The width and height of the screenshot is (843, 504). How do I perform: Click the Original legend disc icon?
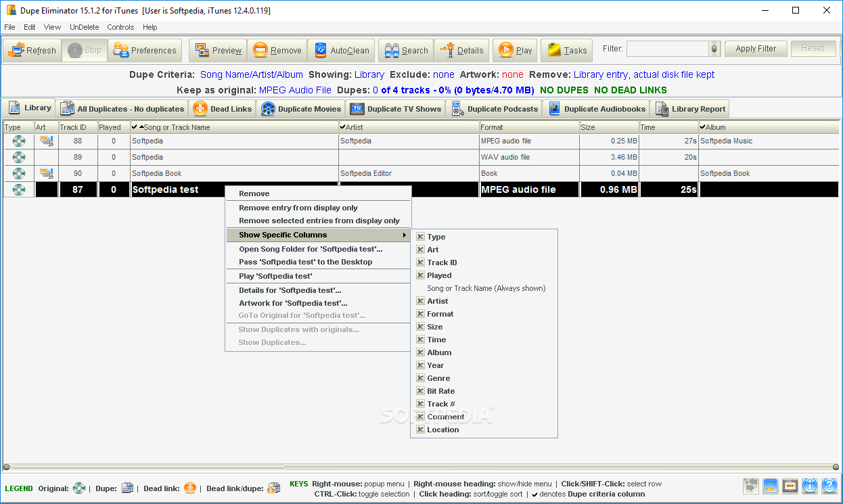(80, 488)
